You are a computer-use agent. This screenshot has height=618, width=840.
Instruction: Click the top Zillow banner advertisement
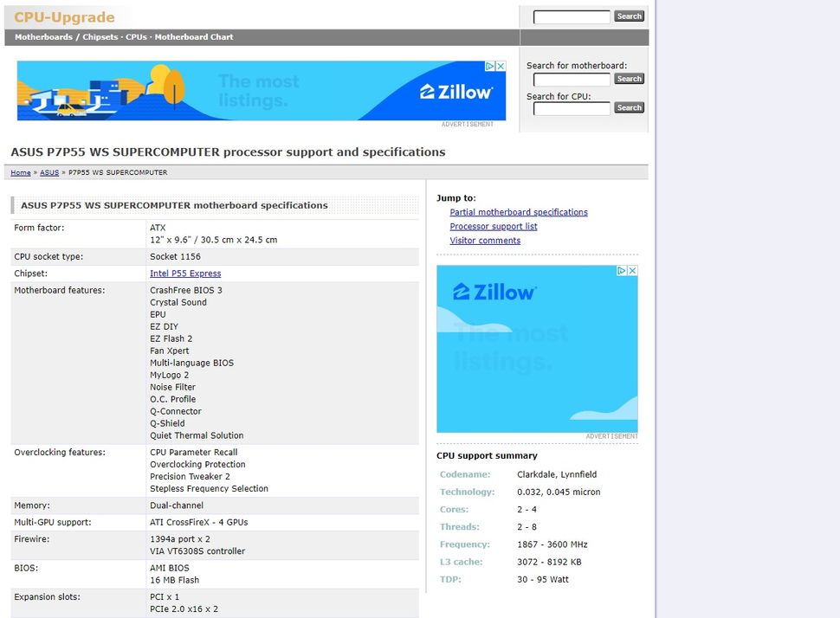[x=262, y=91]
